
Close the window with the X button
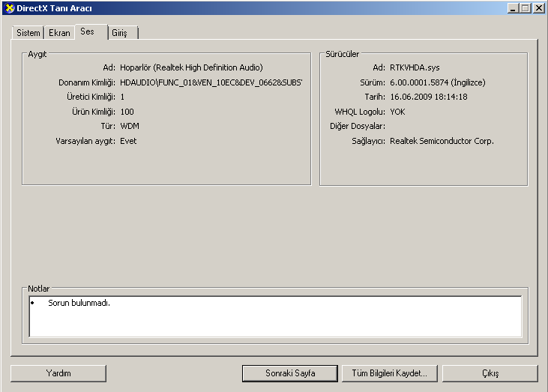pos(538,8)
